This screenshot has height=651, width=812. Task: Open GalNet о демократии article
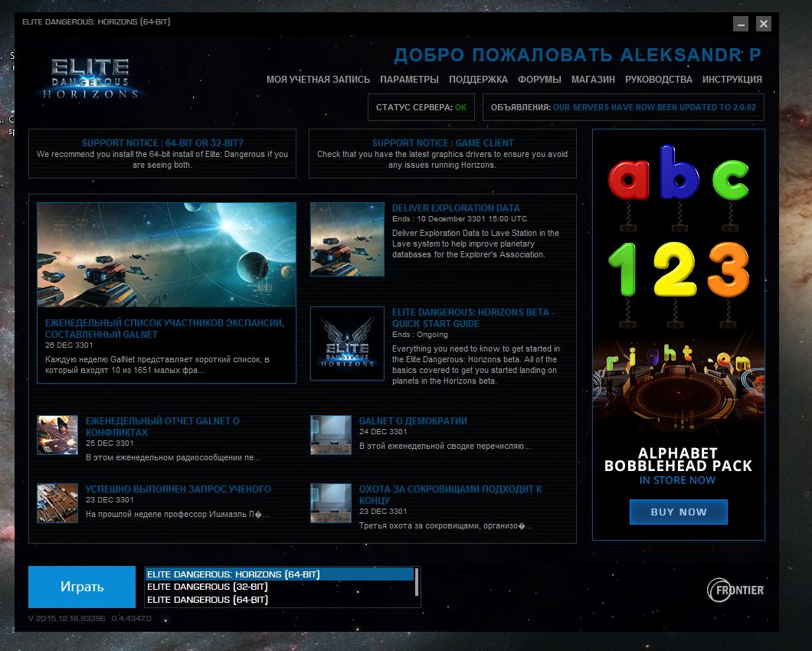pyautogui.click(x=413, y=421)
